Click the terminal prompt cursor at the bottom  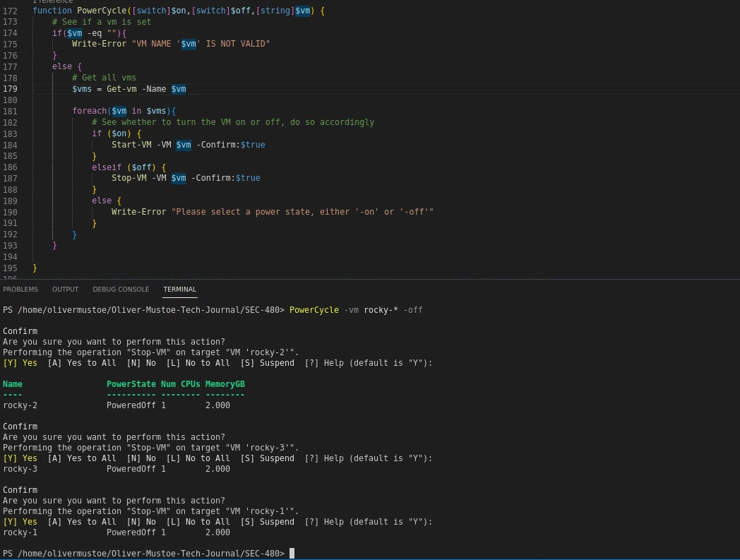pyautogui.click(x=292, y=554)
